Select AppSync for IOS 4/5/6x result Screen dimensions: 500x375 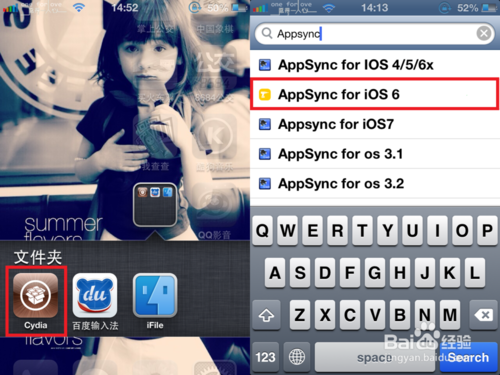[x=375, y=65]
